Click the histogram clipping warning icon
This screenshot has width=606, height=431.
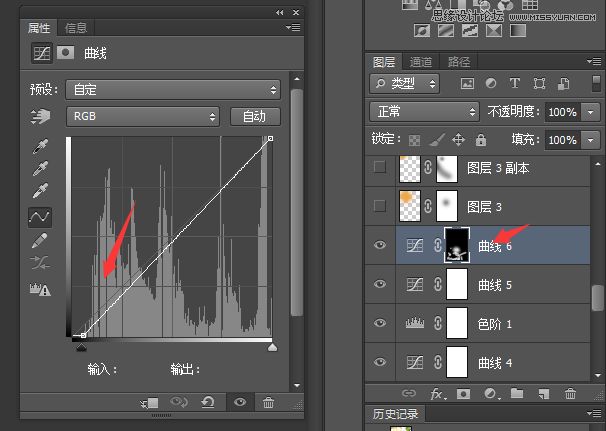click(40, 289)
